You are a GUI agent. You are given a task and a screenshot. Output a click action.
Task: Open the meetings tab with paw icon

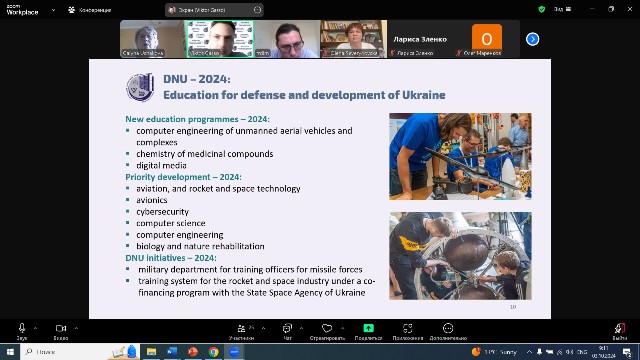pos(90,10)
